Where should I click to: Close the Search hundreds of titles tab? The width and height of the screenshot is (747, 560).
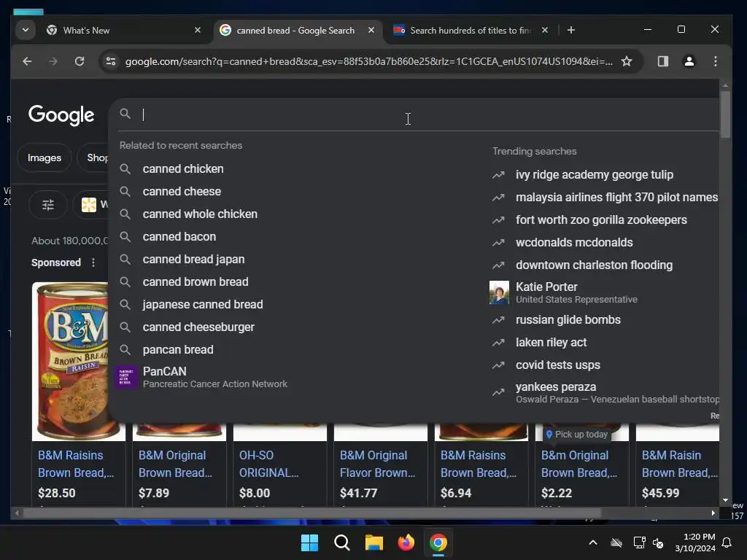click(544, 30)
